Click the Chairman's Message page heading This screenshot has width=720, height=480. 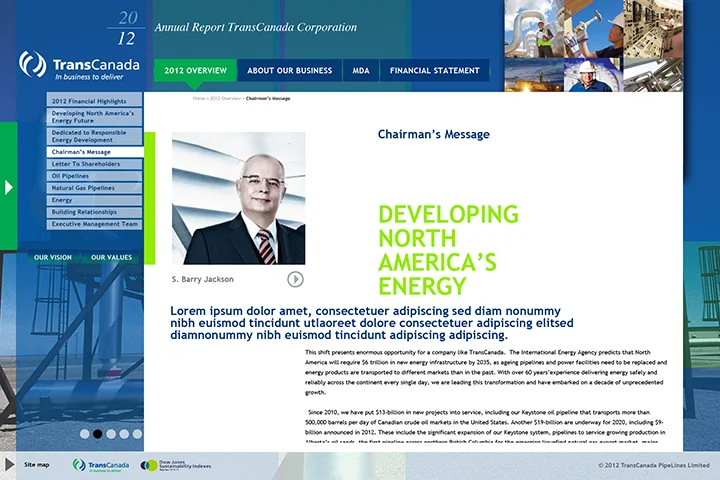(433, 134)
